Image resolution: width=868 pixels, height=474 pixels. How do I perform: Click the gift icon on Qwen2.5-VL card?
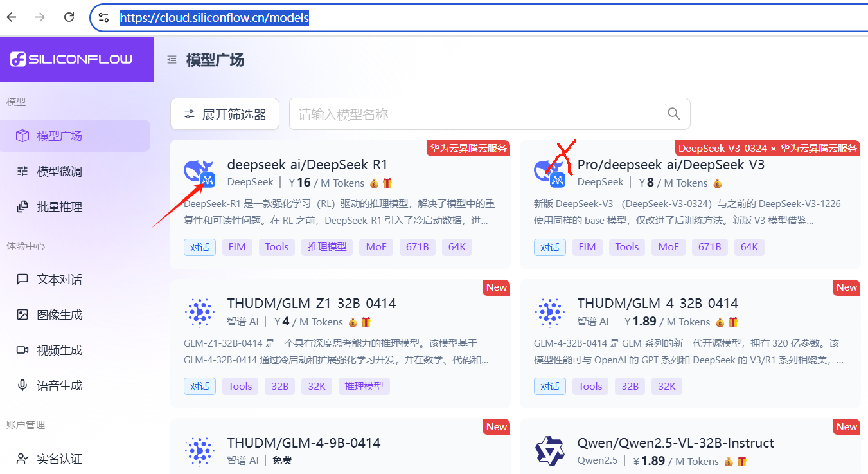click(741, 461)
